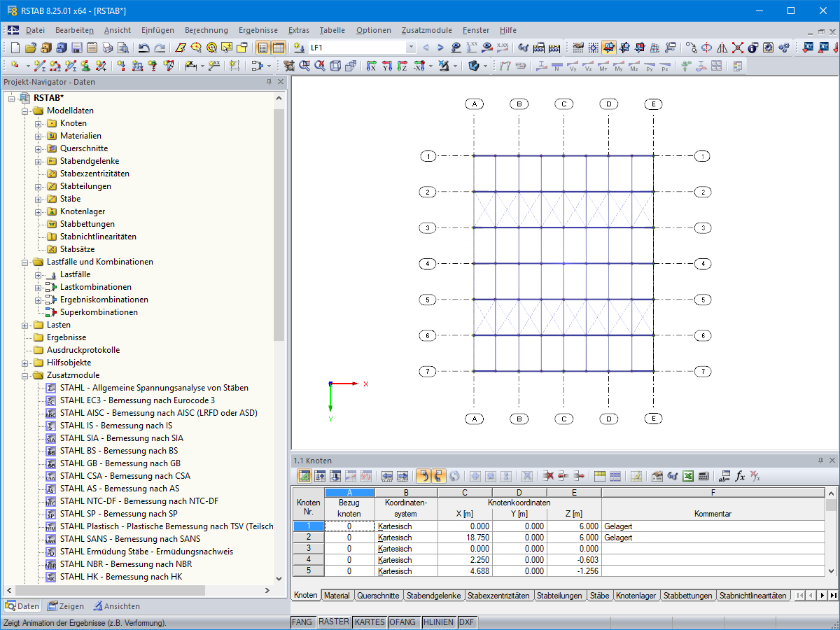Click the shear force Vz result icon
Image resolution: width=840 pixels, height=630 pixels.
click(588, 66)
